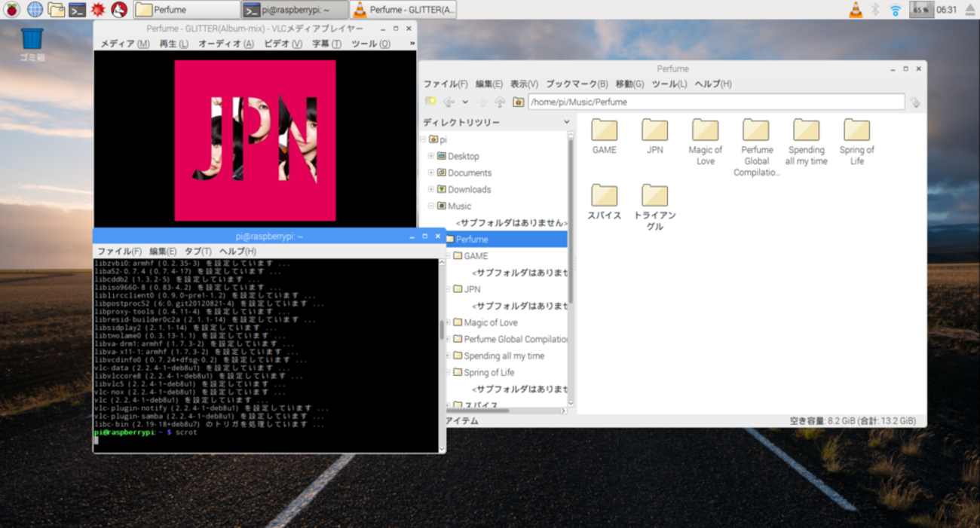Open back-history dropdown arrow in file manager

(465, 102)
